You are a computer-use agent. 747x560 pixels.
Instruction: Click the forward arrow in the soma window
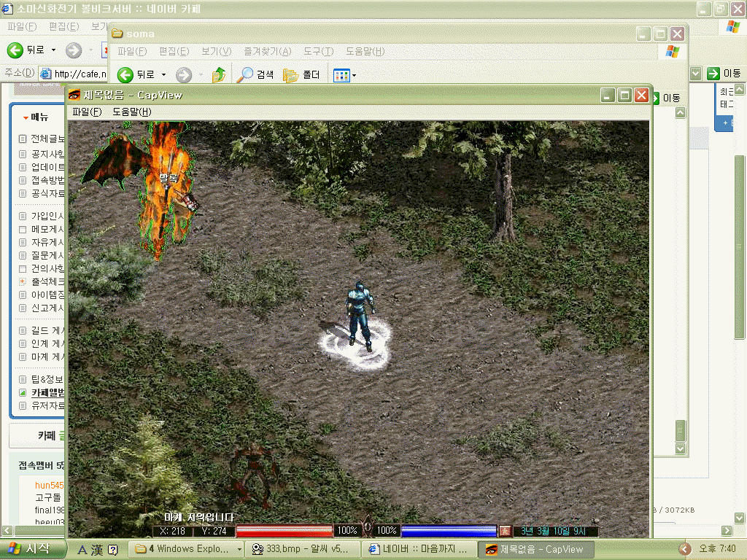pos(183,75)
